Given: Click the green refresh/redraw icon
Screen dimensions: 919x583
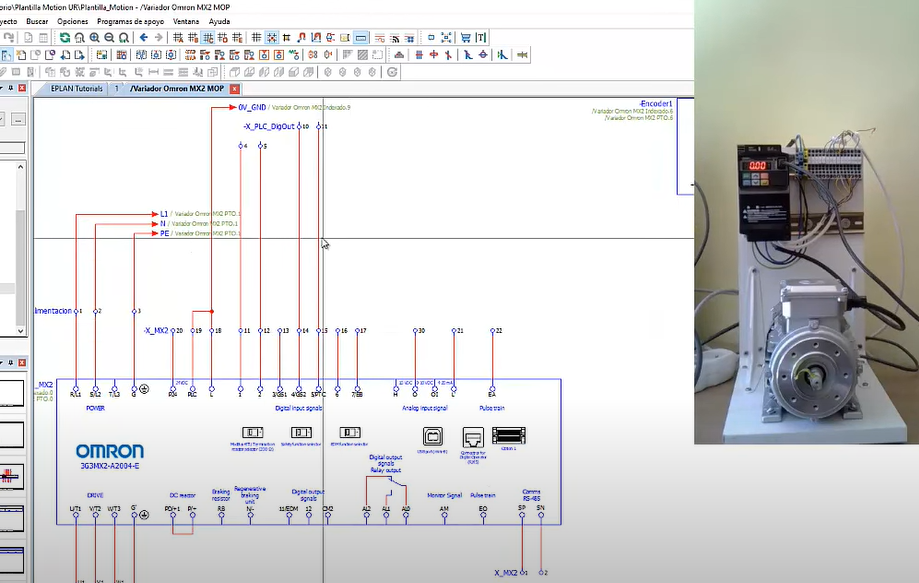Looking at the screenshot, I should pos(65,38).
